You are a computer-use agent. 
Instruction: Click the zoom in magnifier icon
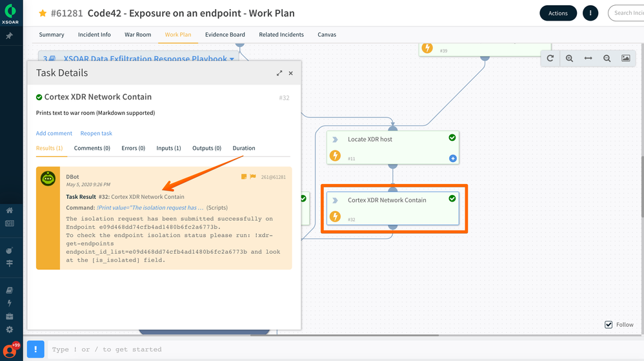[569, 58]
